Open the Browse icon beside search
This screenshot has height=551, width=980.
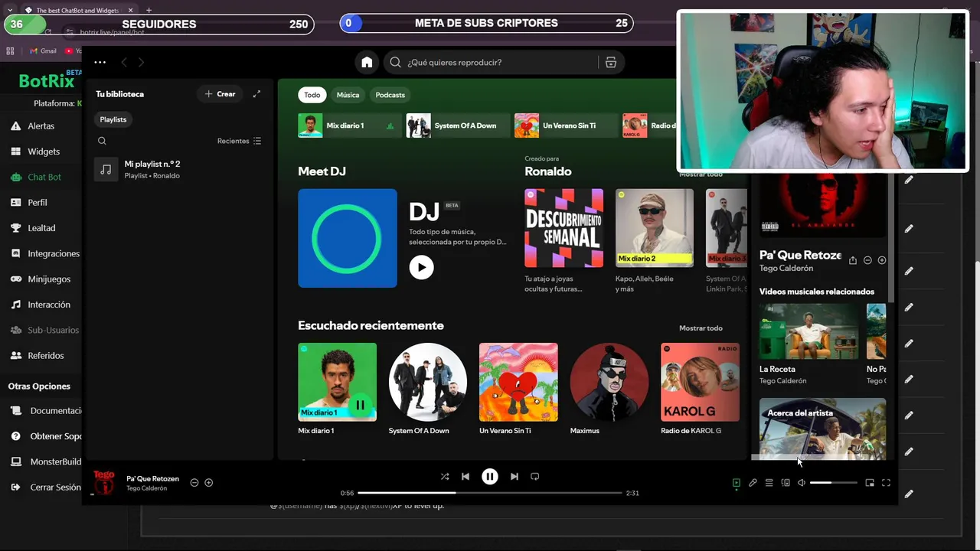[x=611, y=62]
